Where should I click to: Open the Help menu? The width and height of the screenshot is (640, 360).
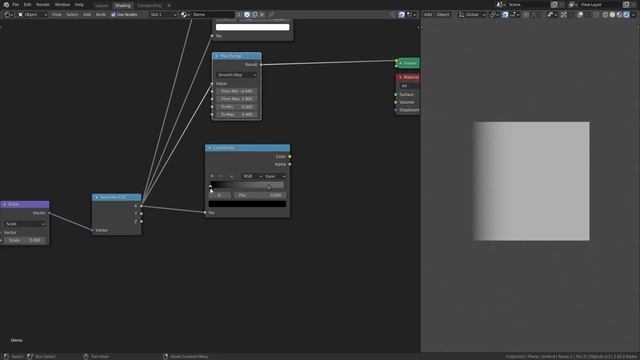click(x=79, y=4)
